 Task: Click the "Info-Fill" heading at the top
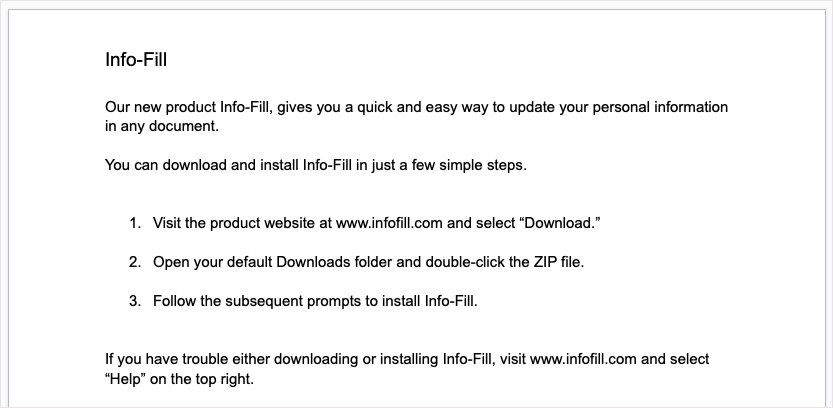pyautogui.click(x=136, y=60)
